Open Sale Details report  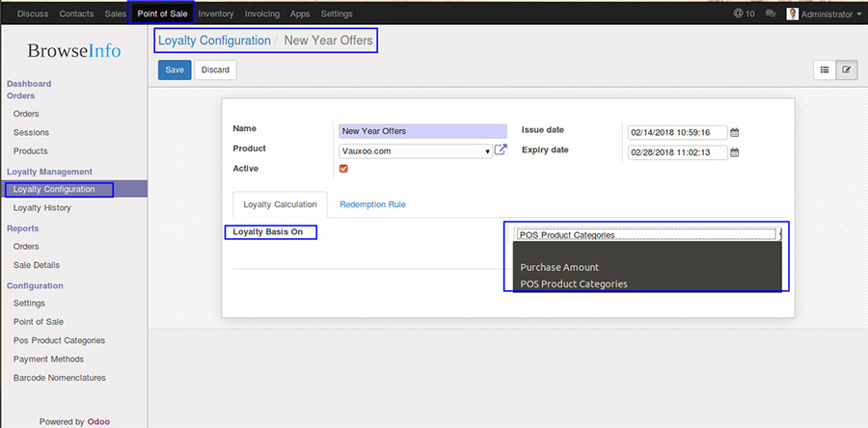click(37, 265)
